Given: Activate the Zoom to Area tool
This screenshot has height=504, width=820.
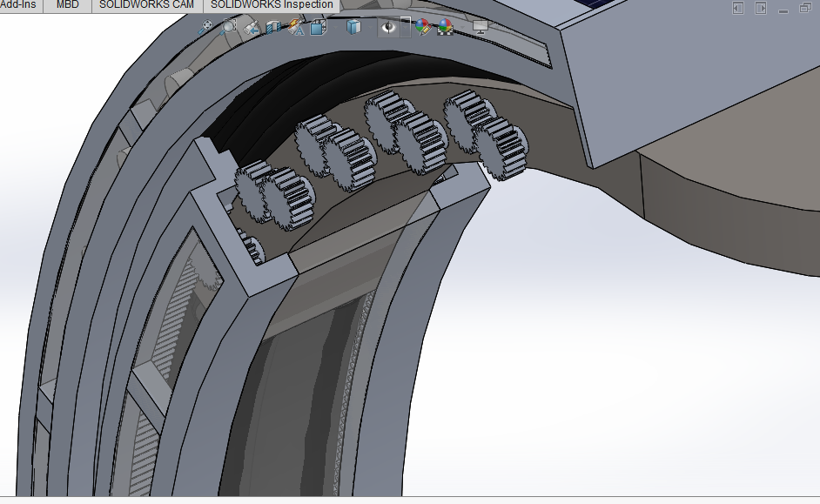Looking at the screenshot, I should pyautogui.click(x=230, y=26).
